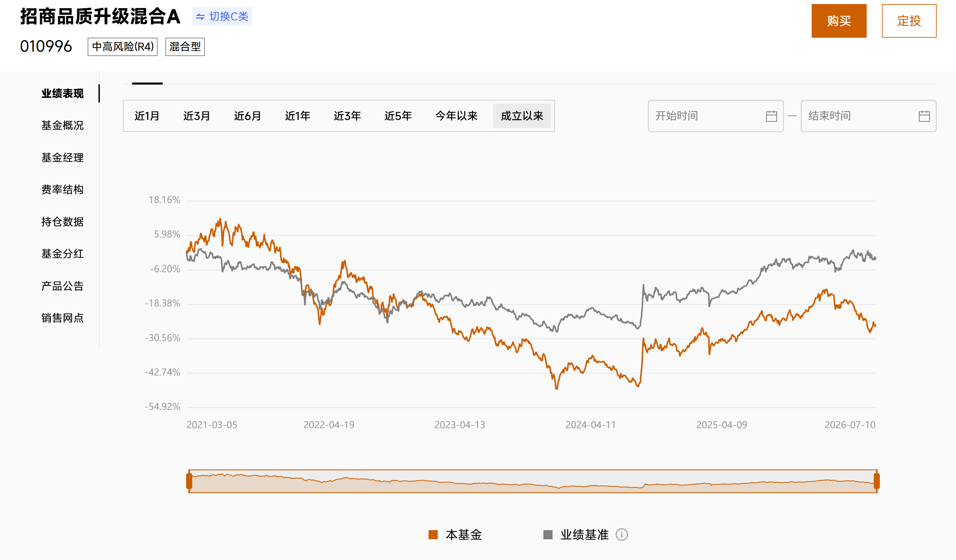Open the calendar icon in 结束时间 field
Image resolution: width=956 pixels, height=560 pixels.
(x=924, y=116)
